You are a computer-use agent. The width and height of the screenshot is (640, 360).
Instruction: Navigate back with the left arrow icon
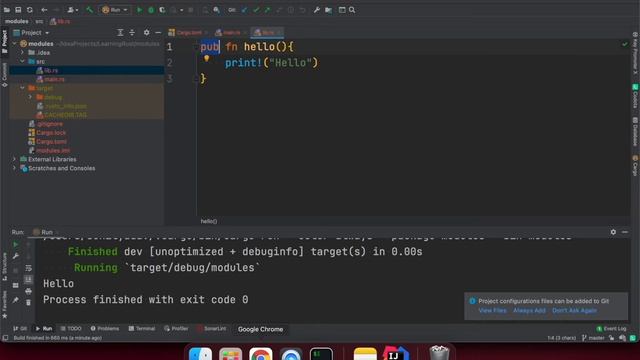(x=44, y=10)
